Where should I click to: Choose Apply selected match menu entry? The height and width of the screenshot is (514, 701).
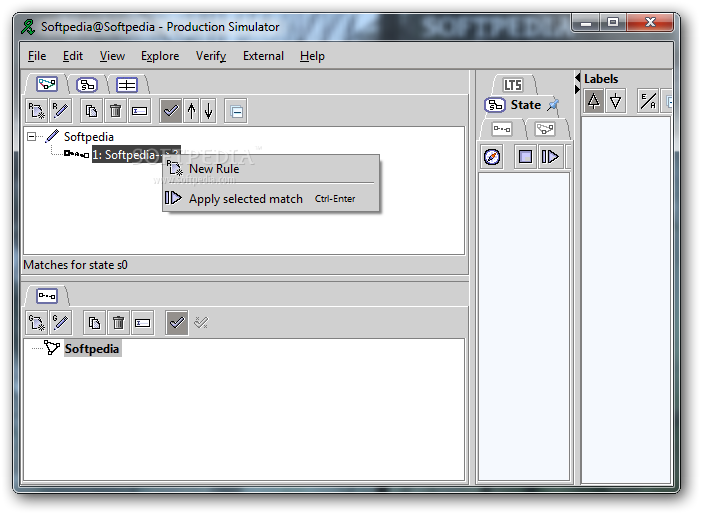click(x=270, y=198)
